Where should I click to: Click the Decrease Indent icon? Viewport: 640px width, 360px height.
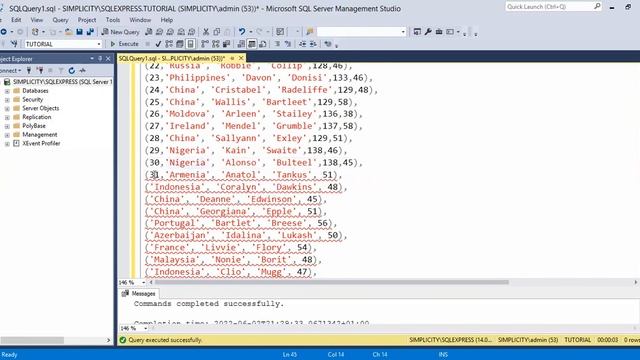[x=302, y=44]
